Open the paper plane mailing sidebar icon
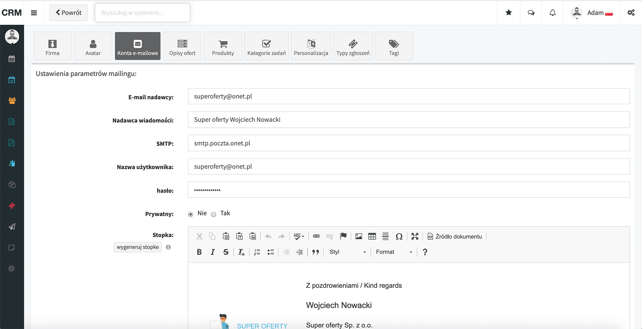The width and height of the screenshot is (644, 329). pos(12,227)
